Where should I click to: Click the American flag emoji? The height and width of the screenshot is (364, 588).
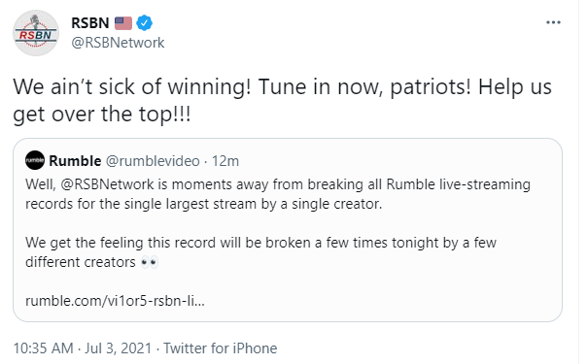[123, 23]
